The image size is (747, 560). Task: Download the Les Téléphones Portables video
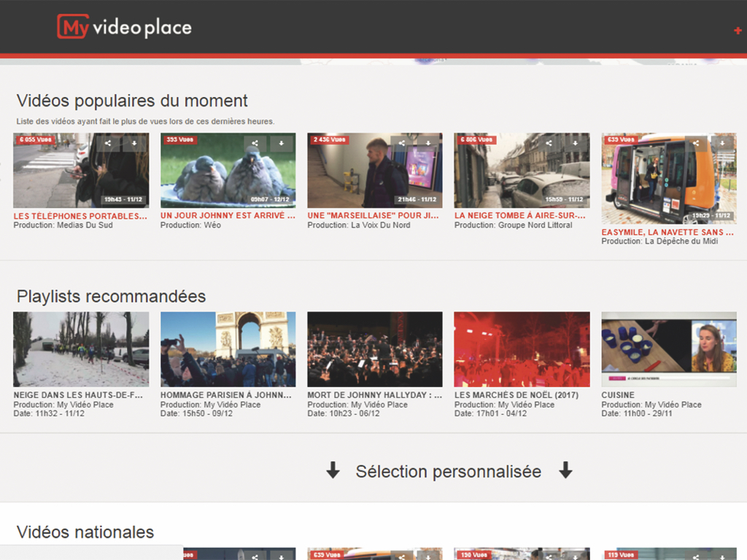point(134,144)
